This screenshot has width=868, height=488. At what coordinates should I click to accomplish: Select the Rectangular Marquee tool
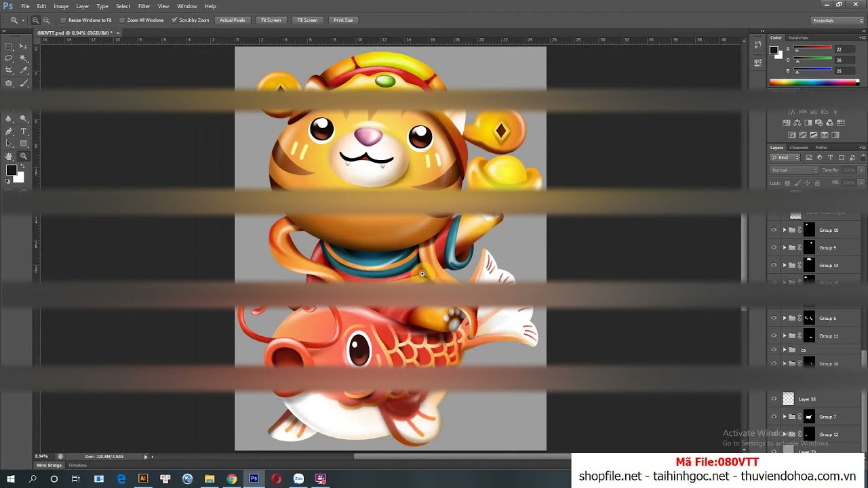click(9, 47)
